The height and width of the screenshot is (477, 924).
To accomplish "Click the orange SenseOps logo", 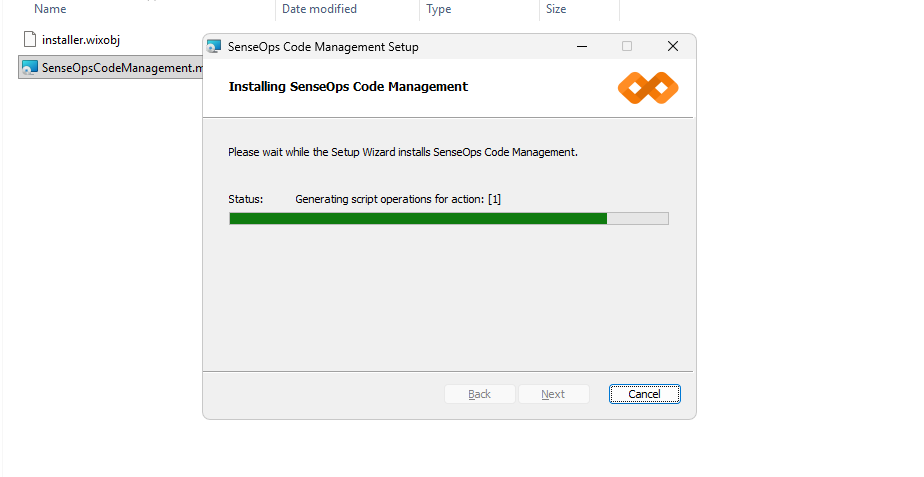I will point(648,88).
